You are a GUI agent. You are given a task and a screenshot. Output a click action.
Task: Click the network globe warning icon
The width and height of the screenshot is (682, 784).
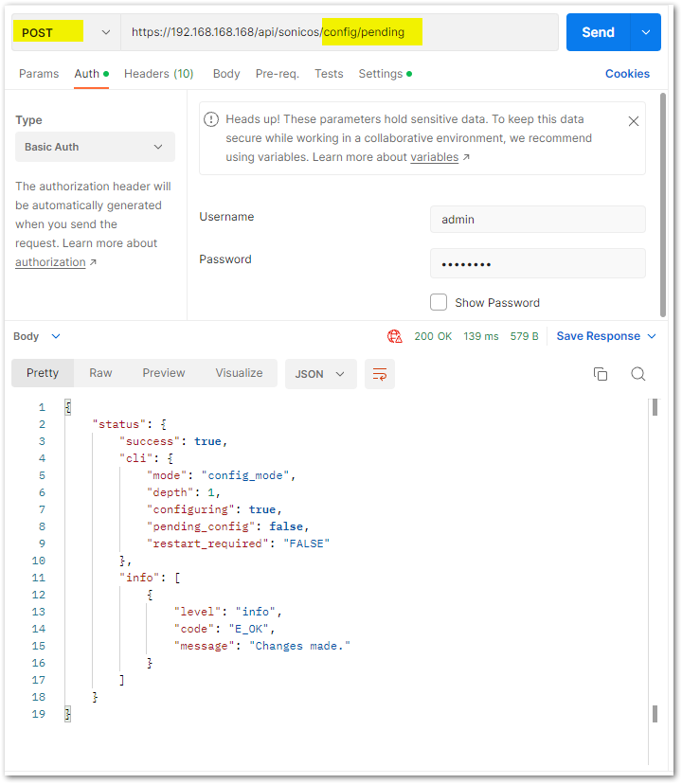click(394, 336)
